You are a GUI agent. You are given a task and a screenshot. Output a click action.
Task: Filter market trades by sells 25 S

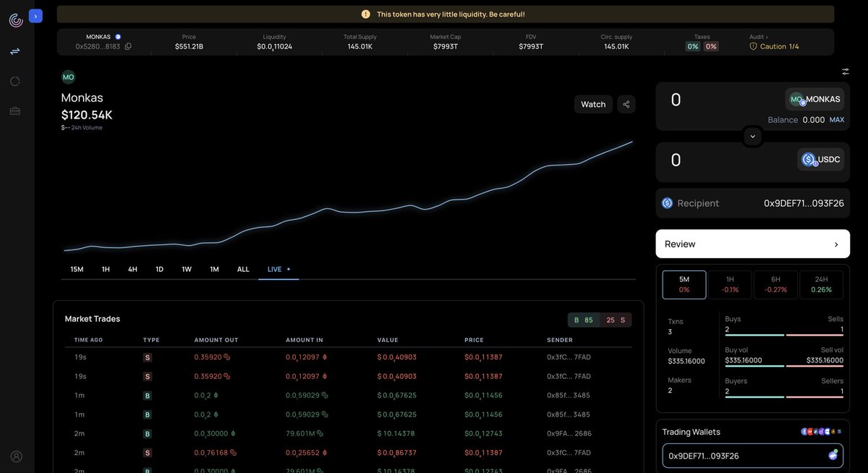click(616, 320)
